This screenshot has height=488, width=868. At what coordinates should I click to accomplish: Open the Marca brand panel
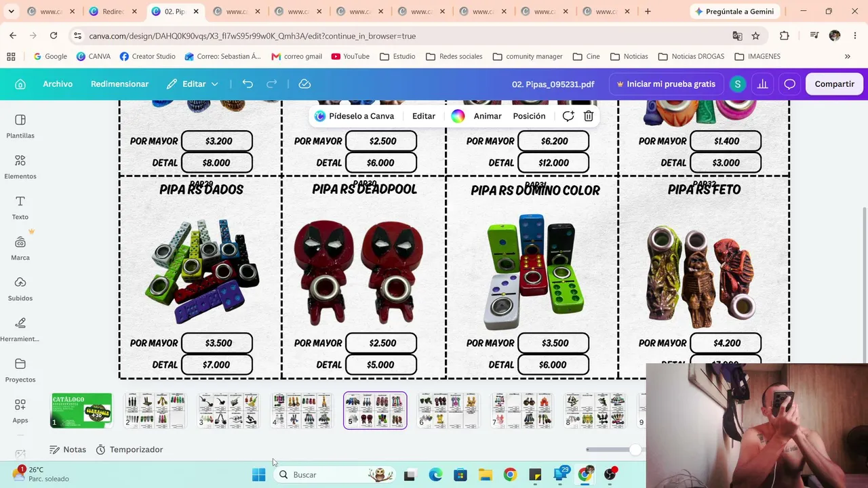(20, 248)
